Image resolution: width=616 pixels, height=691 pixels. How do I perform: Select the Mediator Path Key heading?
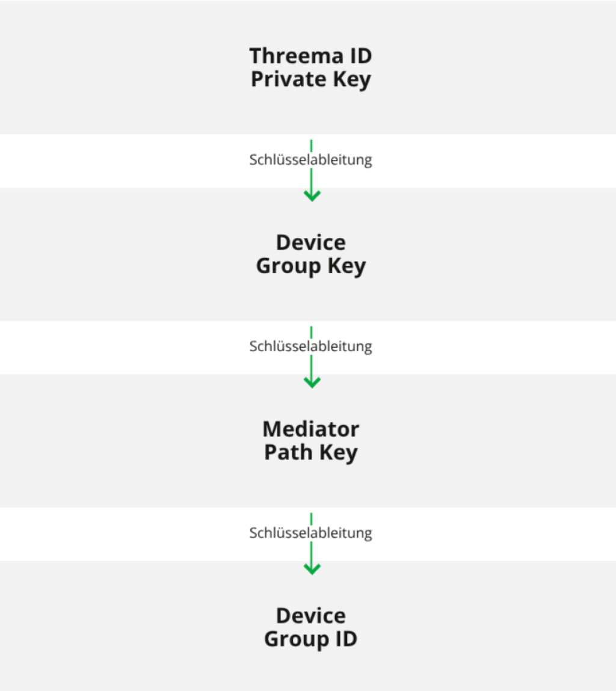311,441
